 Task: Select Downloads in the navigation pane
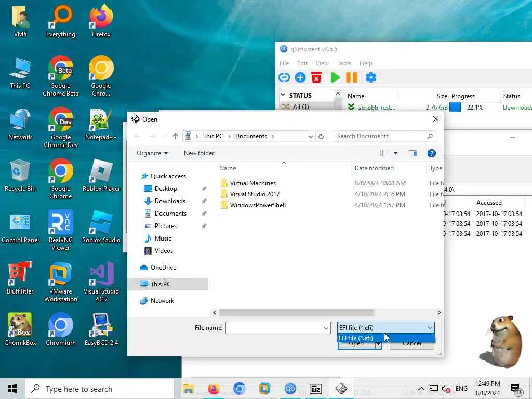pyautogui.click(x=170, y=201)
